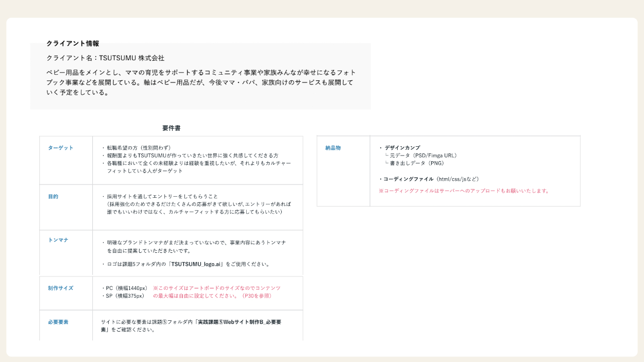Click the bold TSUTSUMU_logo.ai file name

click(x=196, y=264)
